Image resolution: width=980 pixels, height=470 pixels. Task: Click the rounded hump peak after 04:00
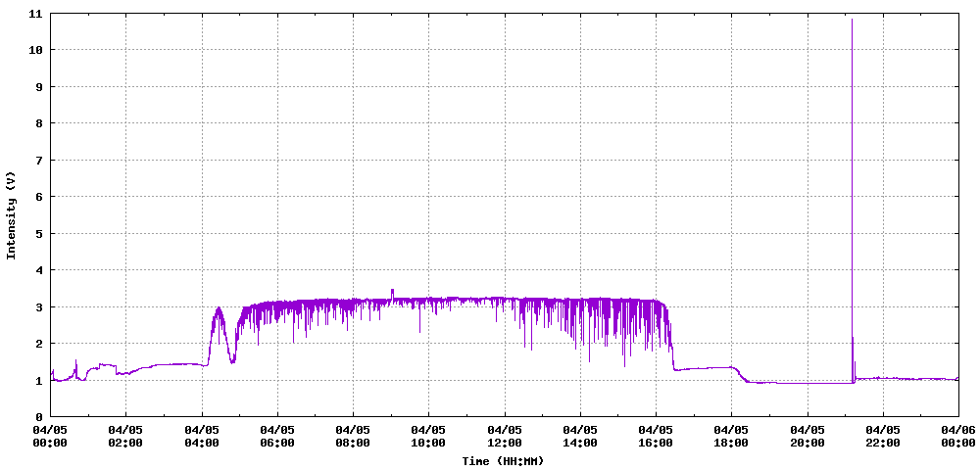tap(219, 308)
